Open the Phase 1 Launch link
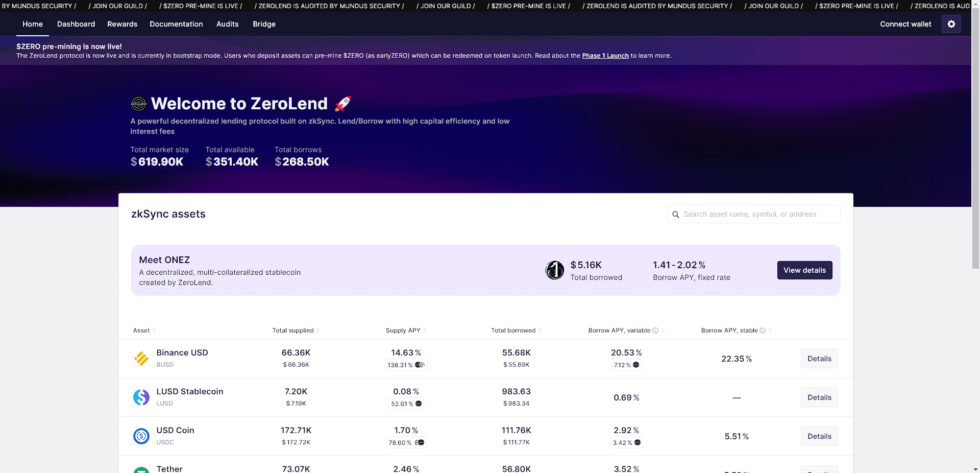980x473 pixels. click(x=605, y=56)
